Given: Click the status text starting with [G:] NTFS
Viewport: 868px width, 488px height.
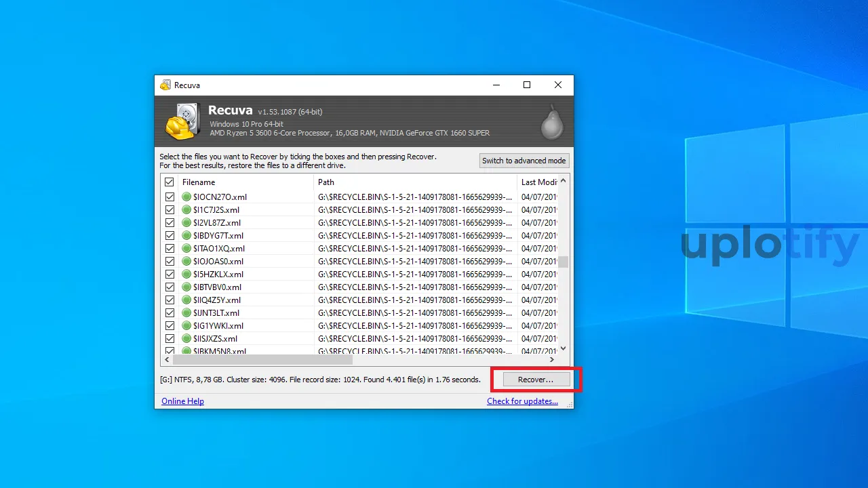Looking at the screenshot, I should (320, 380).
